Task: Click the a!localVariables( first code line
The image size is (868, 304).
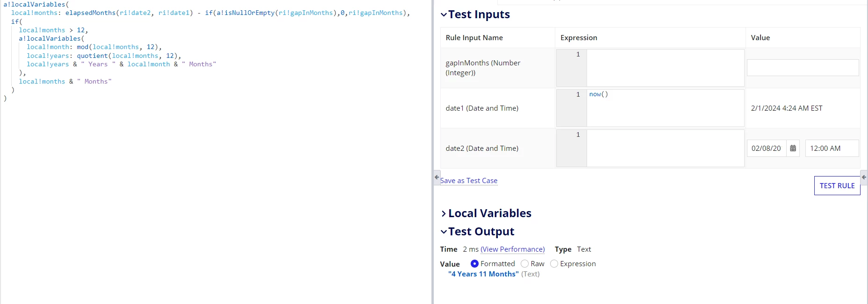Action: [36, 4]
